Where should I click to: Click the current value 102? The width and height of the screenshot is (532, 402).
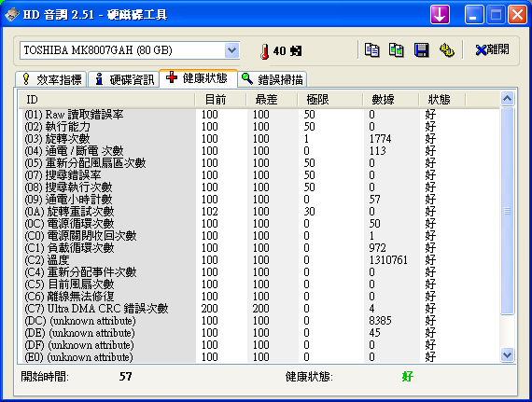(x=210, y=212)
